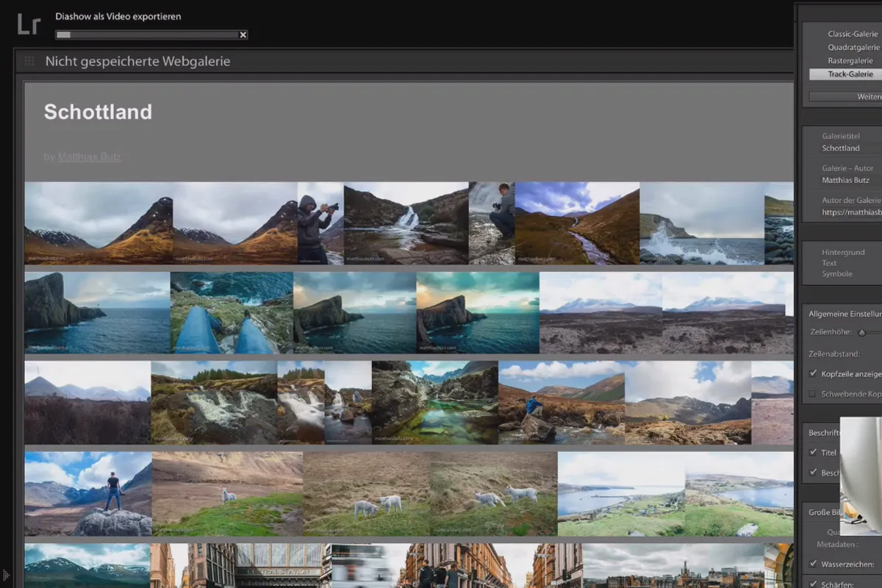This screenshot has height=588, width=882.
Task: Select the Classic-Galerie layout style
Action: point(853,34)
